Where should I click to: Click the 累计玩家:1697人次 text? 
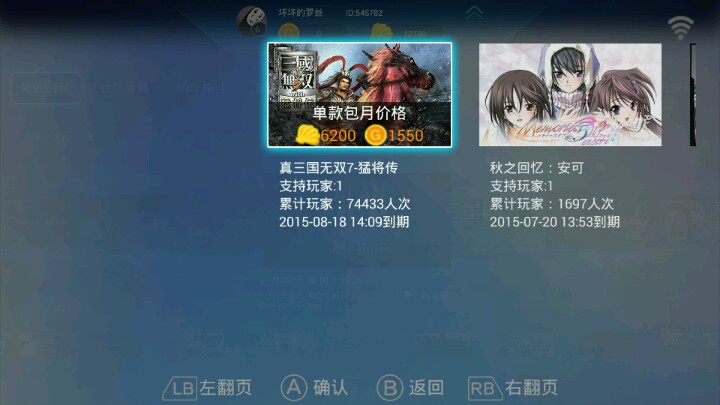coord(551,204)
